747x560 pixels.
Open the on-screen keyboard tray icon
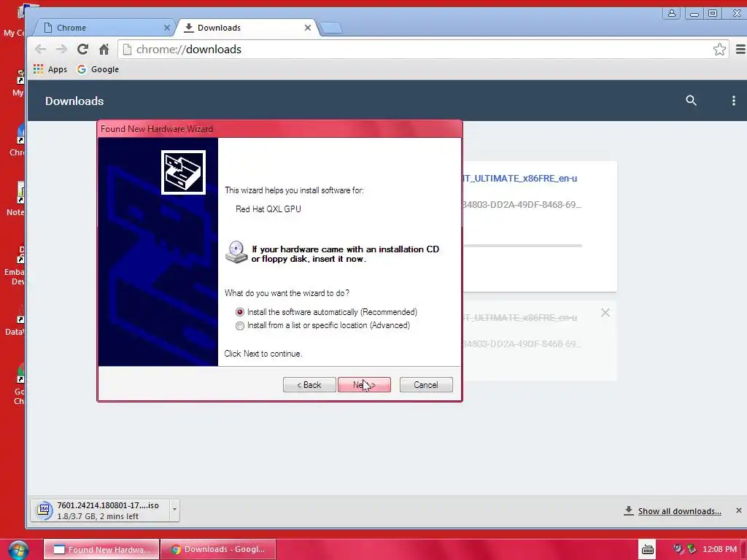pos(648,550)
